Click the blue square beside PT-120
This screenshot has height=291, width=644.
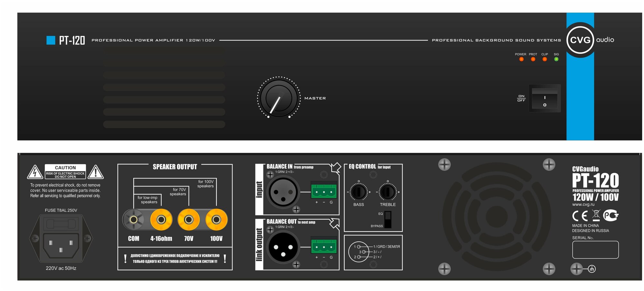point(51,40)
